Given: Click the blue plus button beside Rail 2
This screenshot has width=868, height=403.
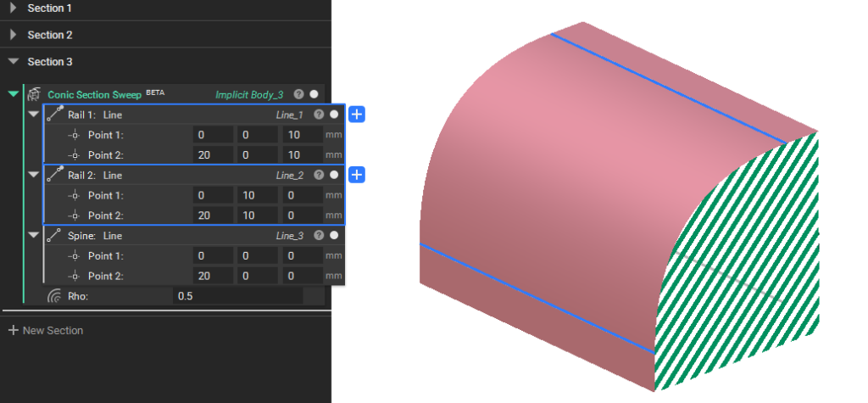Looking at the screenshot, I should click(x=357, y=175).
